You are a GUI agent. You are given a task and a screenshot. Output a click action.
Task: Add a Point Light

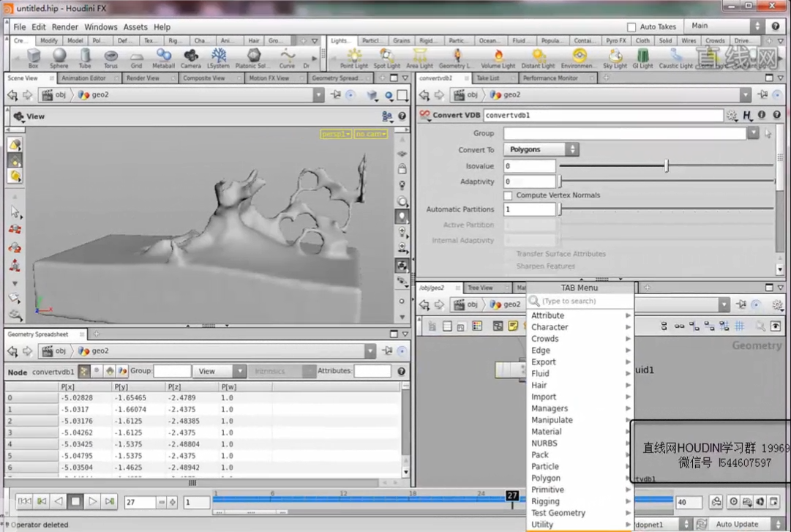click(354, 58)
